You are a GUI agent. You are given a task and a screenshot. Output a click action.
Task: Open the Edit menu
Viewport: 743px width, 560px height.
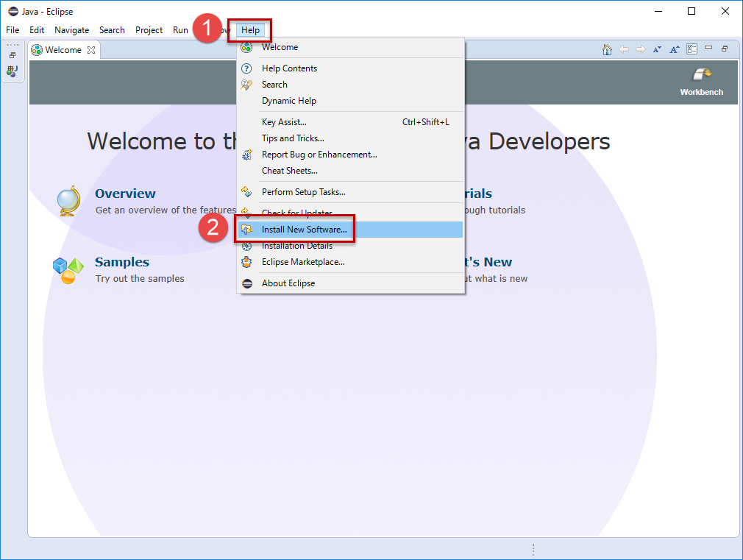coord(37,30)
